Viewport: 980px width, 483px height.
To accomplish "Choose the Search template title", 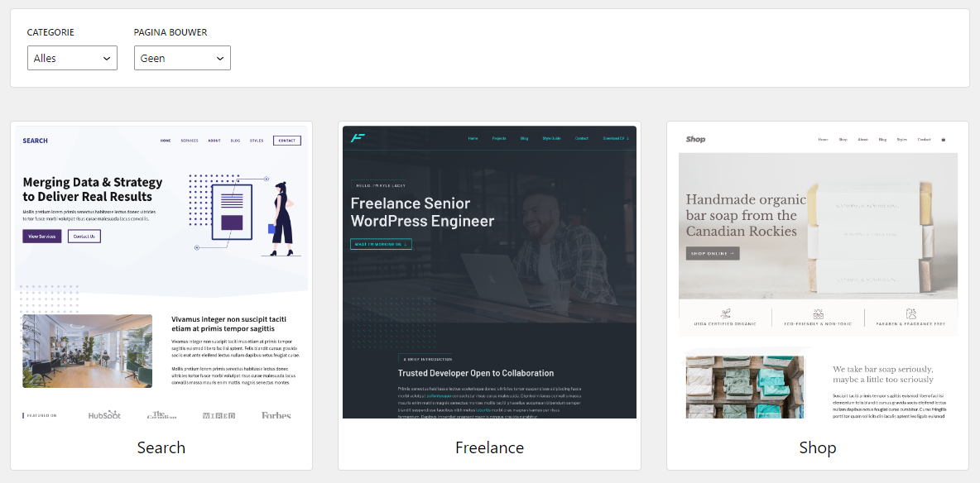I will tap(161, 447).
